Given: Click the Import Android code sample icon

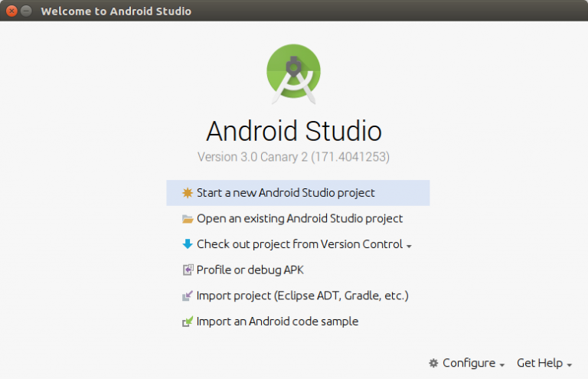Looking at the screenshot, I should point(188,322).
